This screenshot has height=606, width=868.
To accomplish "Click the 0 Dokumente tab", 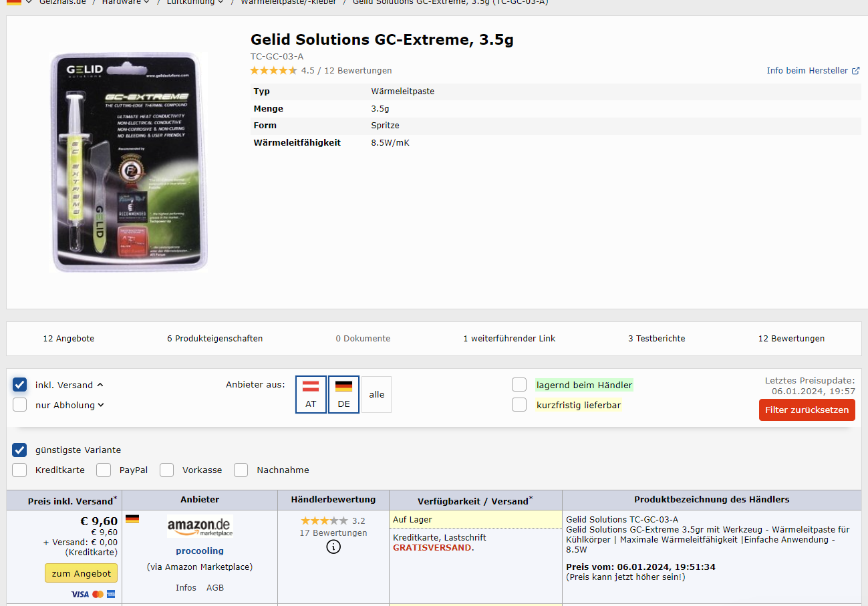I will coord(363,339).
